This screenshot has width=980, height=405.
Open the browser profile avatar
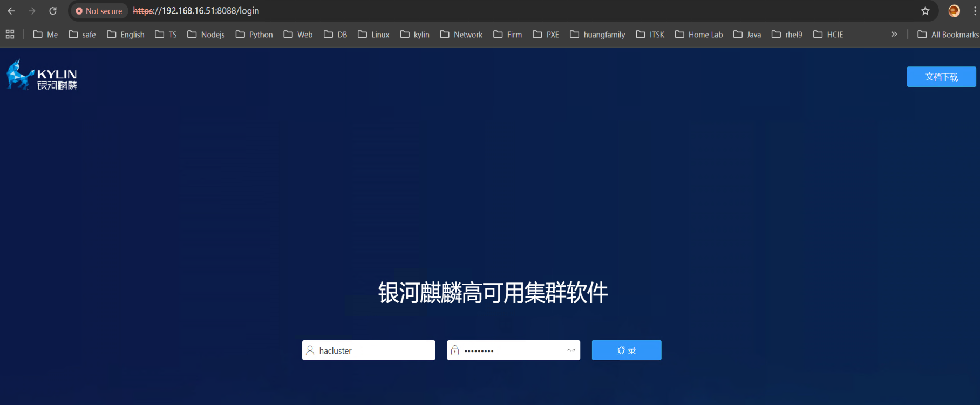pyautogui.click(x=954, y=11)
